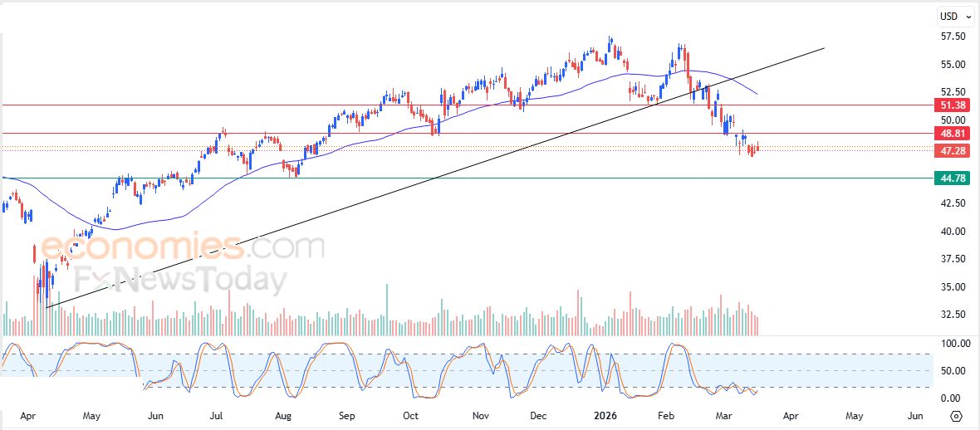Click the FxNewsToday watermark logo
Image resolution: width=980 pixels, height=430 pixels.
coord(178,281)
